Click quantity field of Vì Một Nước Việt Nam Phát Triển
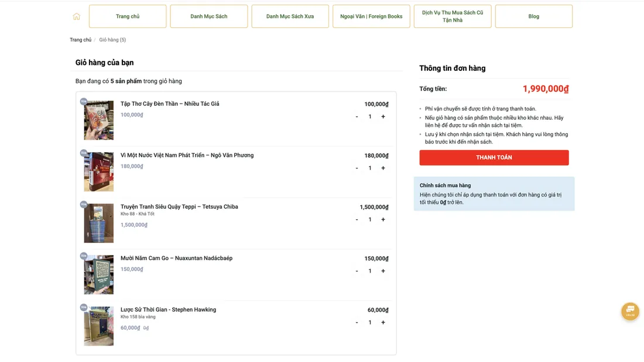Image resolution: width=644 pixels, height=362 pixels. (x=369, y=168)
